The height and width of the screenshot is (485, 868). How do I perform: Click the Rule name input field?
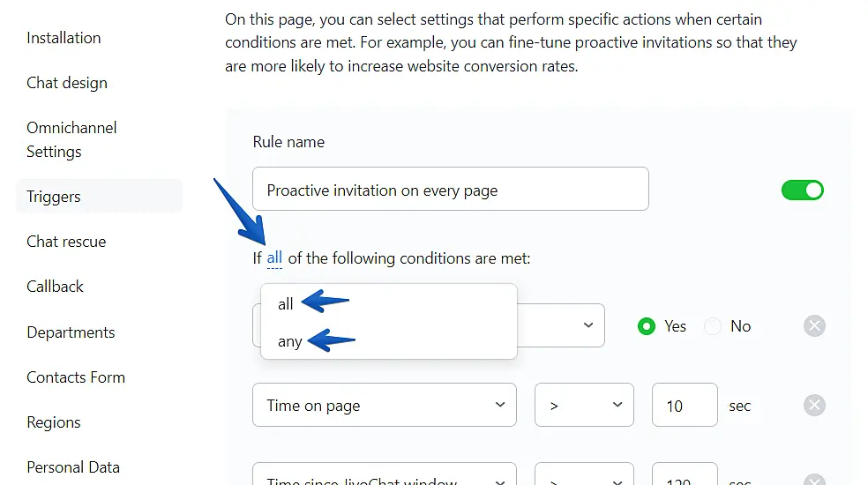pyautogui.click(x=450, y=190)
